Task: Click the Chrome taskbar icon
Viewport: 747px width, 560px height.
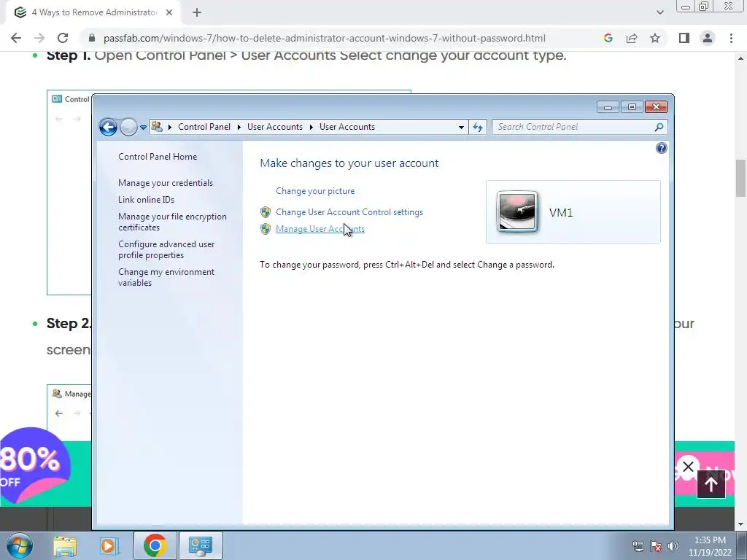Action: 155,545
